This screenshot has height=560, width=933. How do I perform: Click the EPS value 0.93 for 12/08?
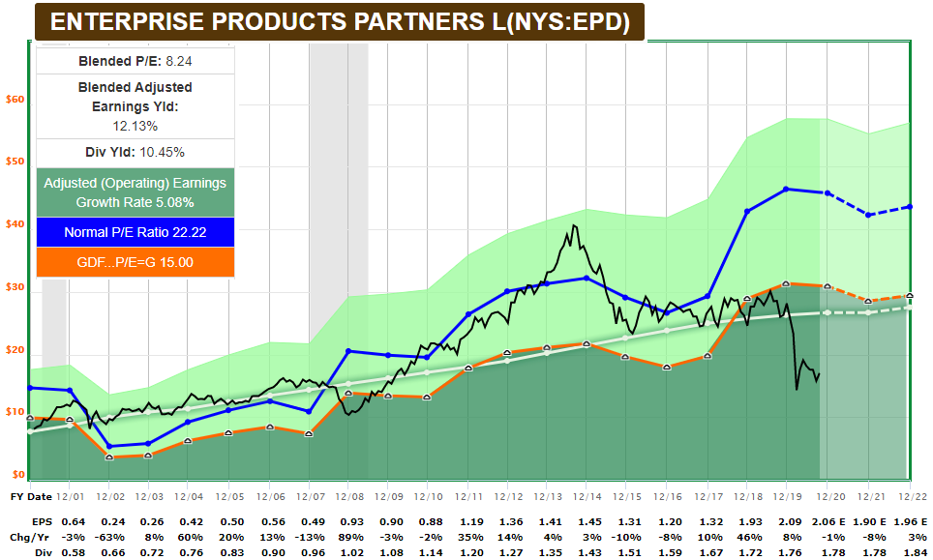click(352, 522)
